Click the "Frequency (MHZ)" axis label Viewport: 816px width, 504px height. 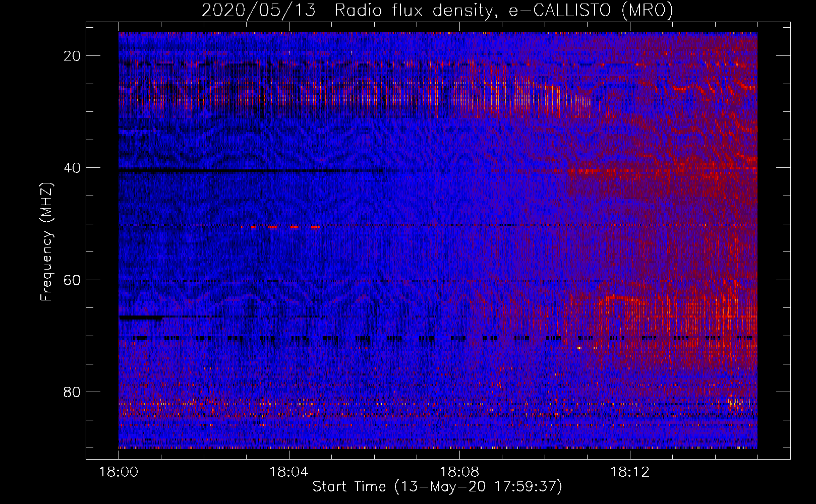coord(46,242)
